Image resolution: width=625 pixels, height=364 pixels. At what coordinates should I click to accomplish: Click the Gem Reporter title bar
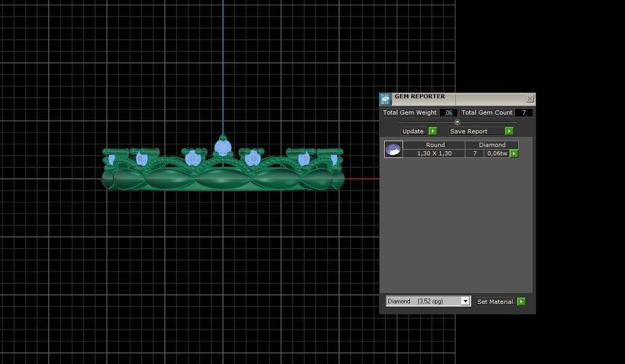point(457,98)
